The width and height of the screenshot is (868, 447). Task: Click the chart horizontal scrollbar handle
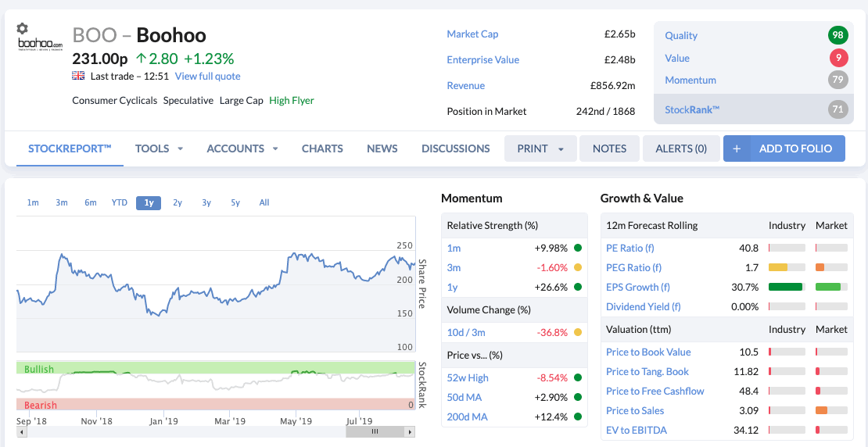click(x=375, y=432)
